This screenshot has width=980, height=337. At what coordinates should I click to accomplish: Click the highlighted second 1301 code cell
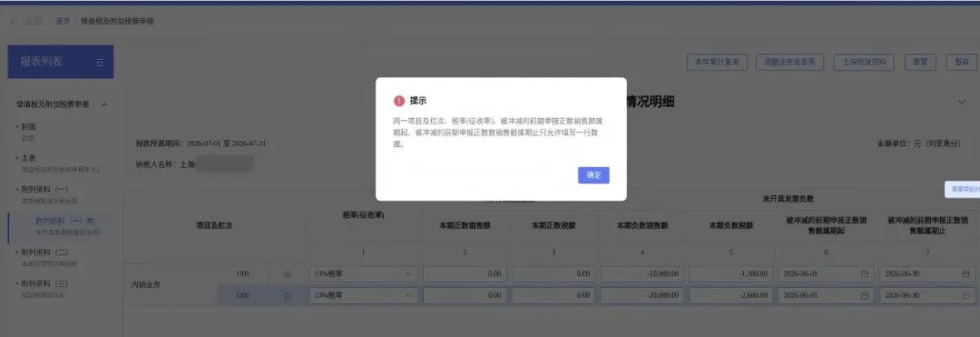[x=242, y=296]
